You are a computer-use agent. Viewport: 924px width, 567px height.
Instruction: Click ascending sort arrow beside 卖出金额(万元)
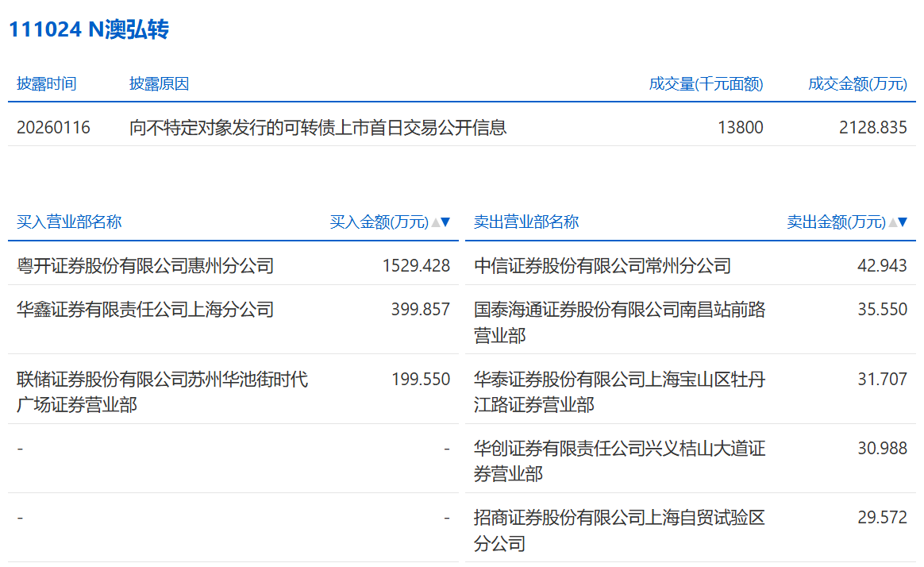[x=892, y=222]
